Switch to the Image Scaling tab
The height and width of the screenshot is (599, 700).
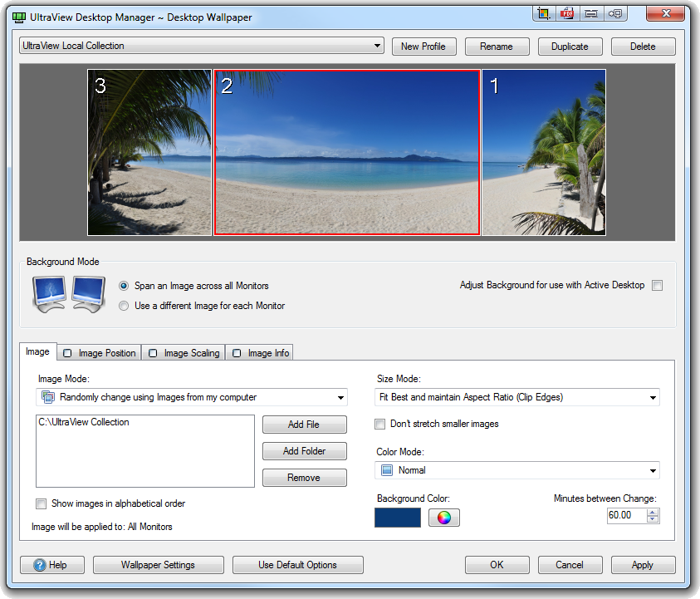coord(184,353)
